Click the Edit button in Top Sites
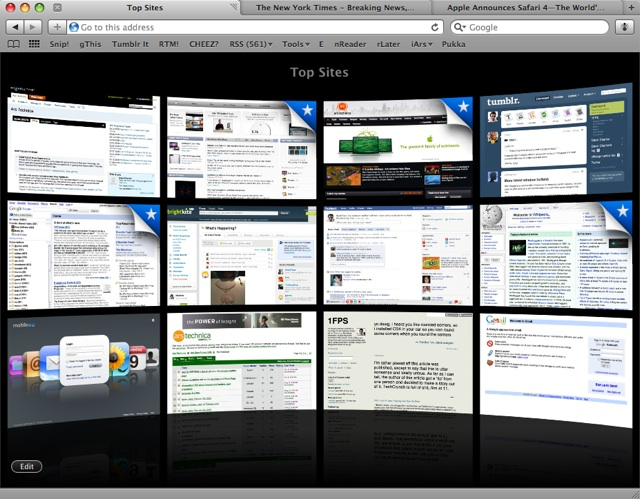The height and width of the screenshot is (499, 640). click(x=27, y=466)
